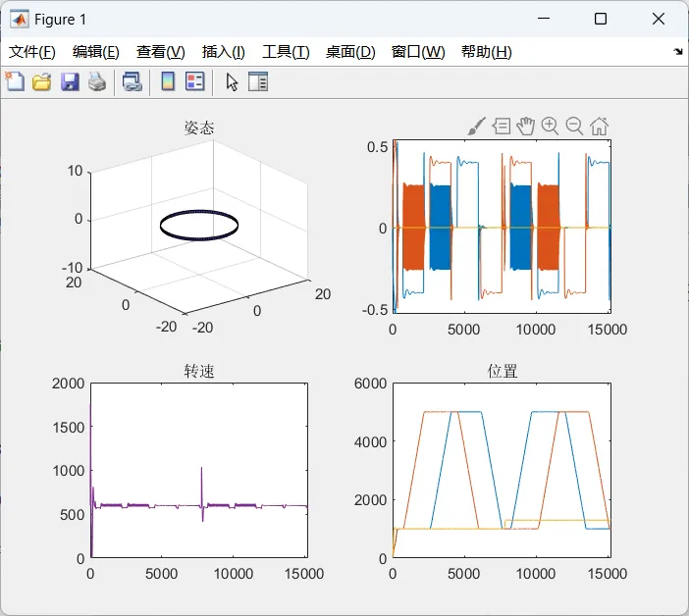Insert a legend from the toolbar
Screen dimensions: 689x616
pos(195,81)
